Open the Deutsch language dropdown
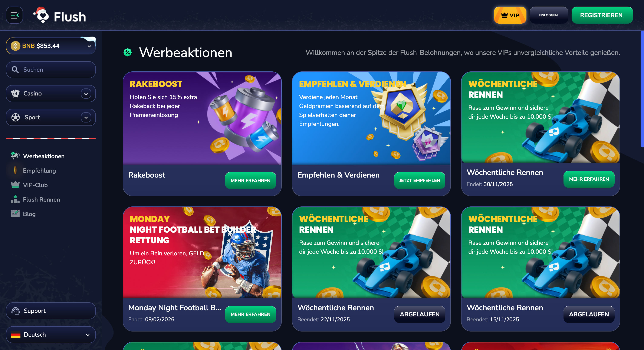Viewport: 644px width, 350px height. point(51,335)
